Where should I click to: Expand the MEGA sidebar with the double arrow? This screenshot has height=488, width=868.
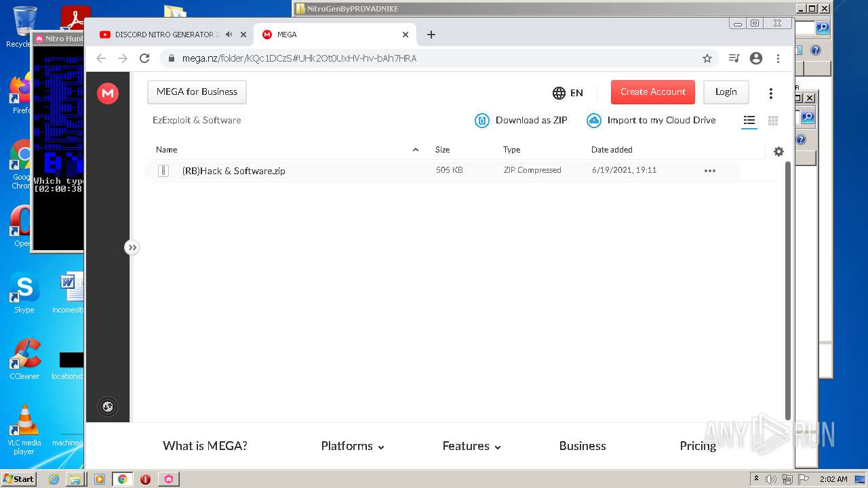[x=132, y=247]
